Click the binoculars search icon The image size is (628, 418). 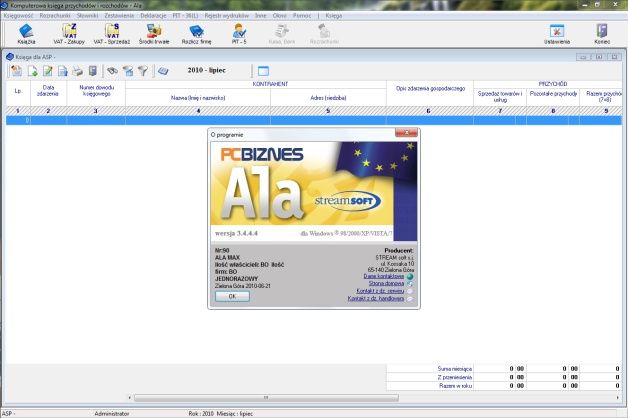[113, 71]
